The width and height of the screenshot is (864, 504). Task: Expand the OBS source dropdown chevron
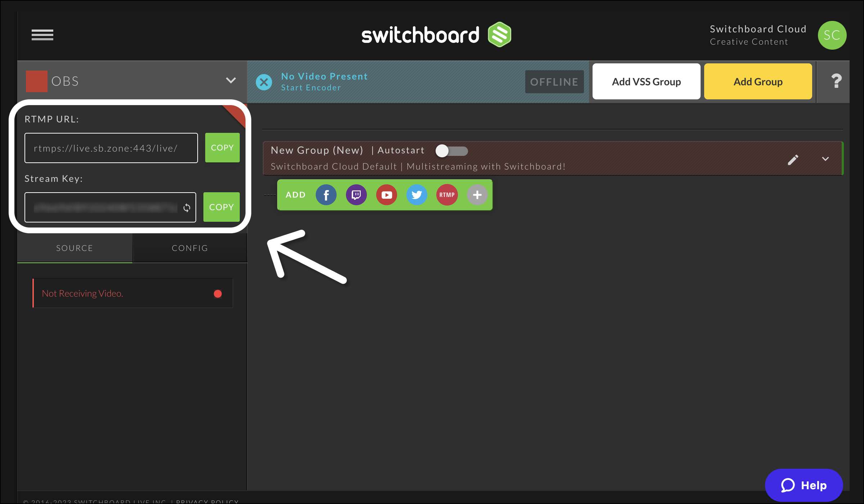point(231,80)
